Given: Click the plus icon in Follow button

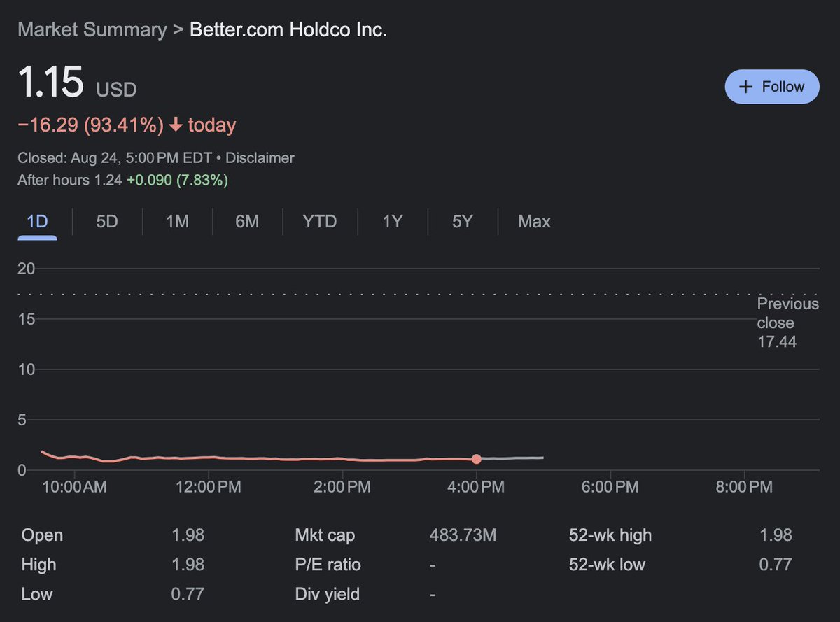Looking at the screenshot, I should coord(746,87).
